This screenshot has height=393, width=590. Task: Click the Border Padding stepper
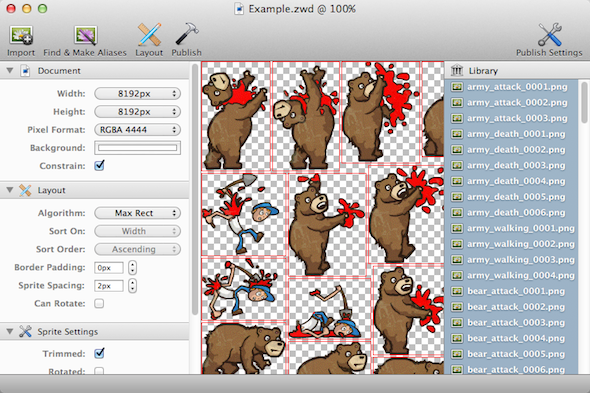[x=132, y=268]
